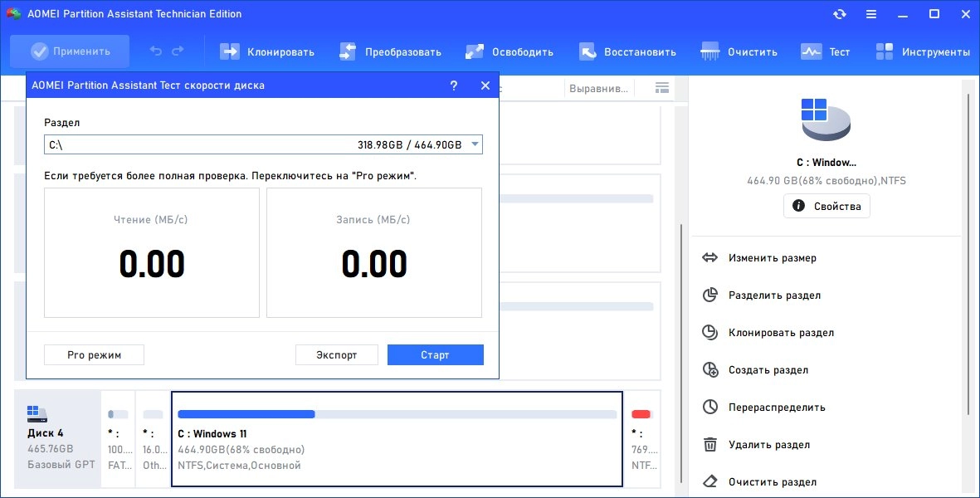Click the refresh icon in title bar
Screen dimensions: 980x498
click(x=840, y=14)
